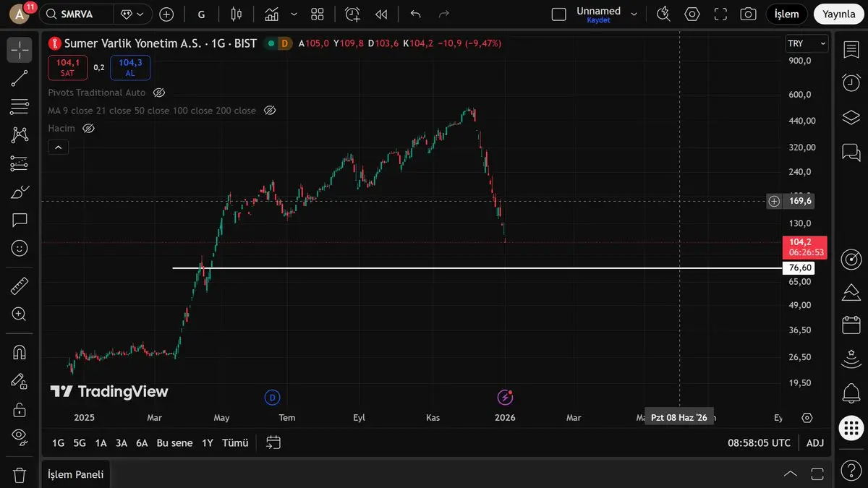This screenshot has height=488, width=868.
Task: Select the Bu sene time range
Action: tap(174, 442)
